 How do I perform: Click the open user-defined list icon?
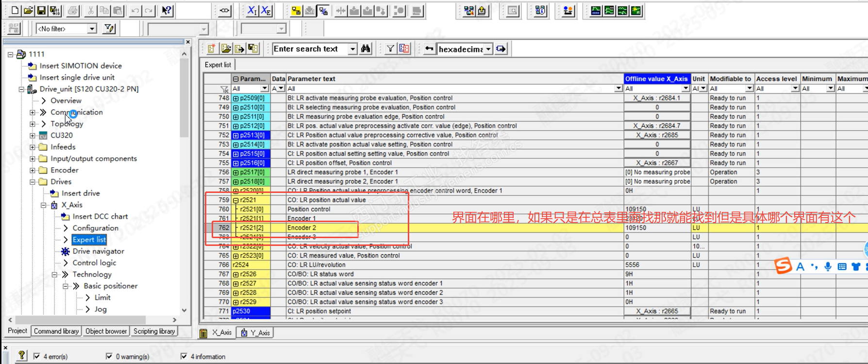click(x=226, y=49)
